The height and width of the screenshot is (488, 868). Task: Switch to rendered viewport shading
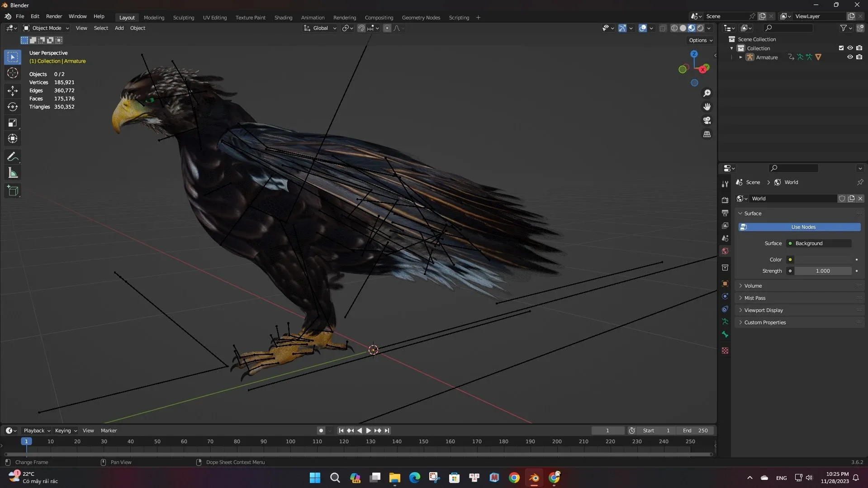click(x=700, y=28)
